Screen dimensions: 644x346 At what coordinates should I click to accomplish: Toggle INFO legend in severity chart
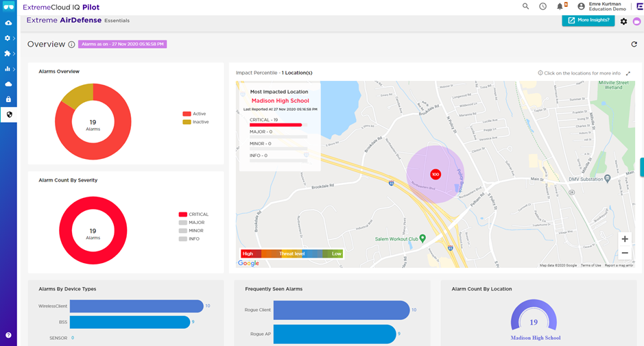click(x=189, y=239)
